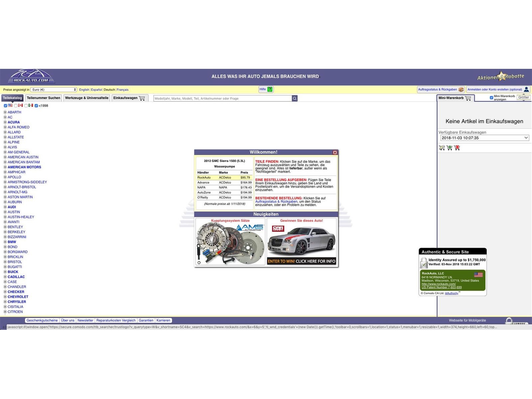
Task: Open the Euro (€) currency dropdown
Action: 54,90
